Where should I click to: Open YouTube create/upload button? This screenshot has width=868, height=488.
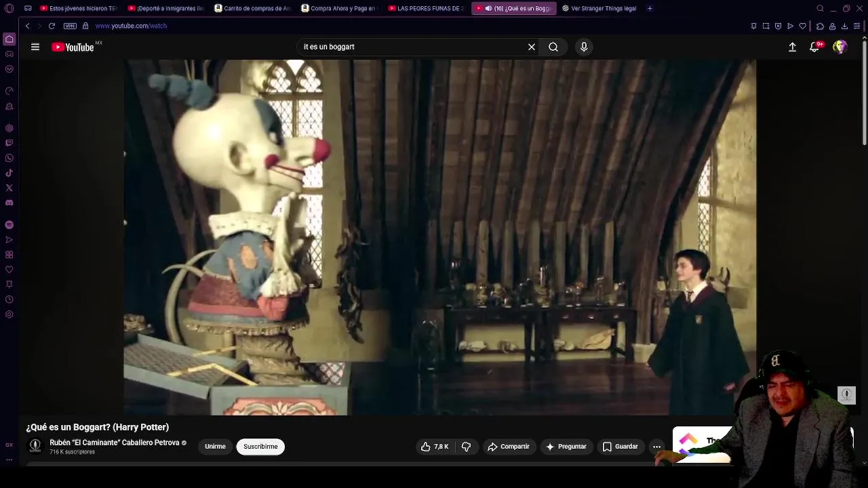pyautogui.click(x=792, y=47)
